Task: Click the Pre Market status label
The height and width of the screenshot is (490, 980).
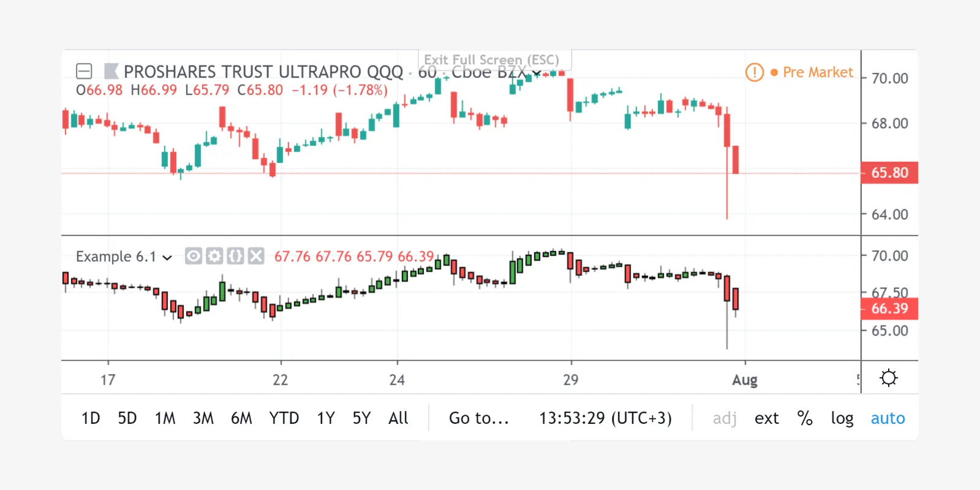Action: pos(818,72)
